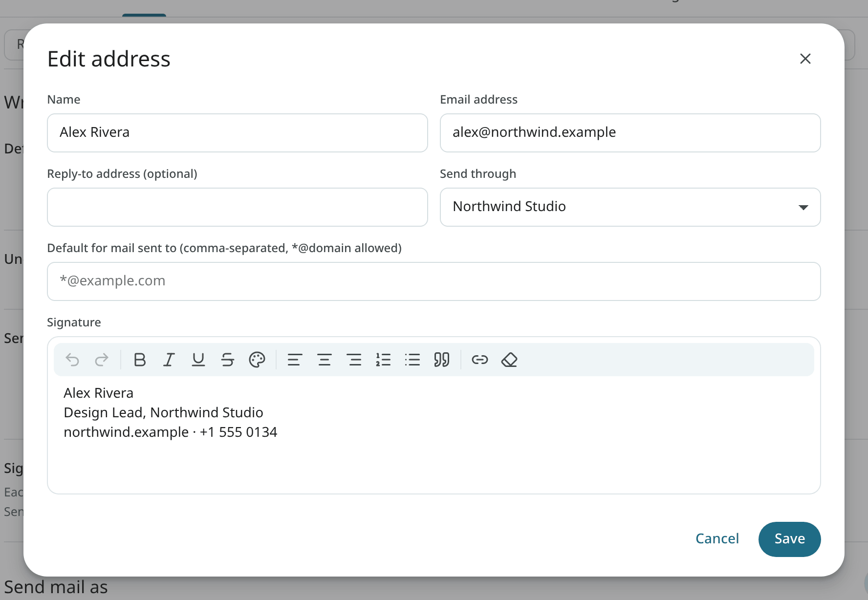Image resolution: width=868 pixels, height=600 pixels.
Task: Center-align the signature text
Action: [x=325, y=360]
